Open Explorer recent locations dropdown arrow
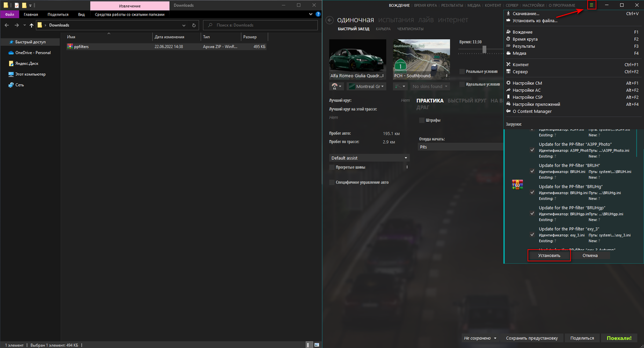The image size is (644, 348). click(25, 25)
